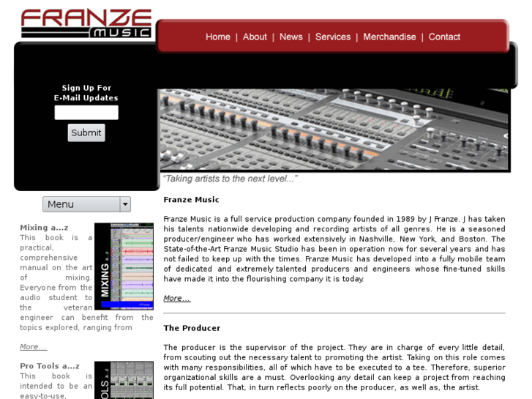The width and height of the screenshot is (532, 399).
Task: Follow the More link under Franze Music
Action: (177, 298)
